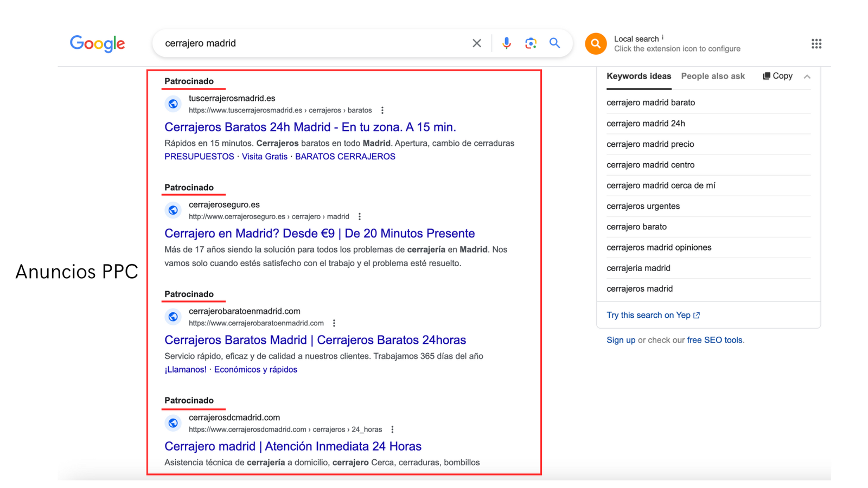Click the Local search extension label
868x488 pixels.
[636, 39]
